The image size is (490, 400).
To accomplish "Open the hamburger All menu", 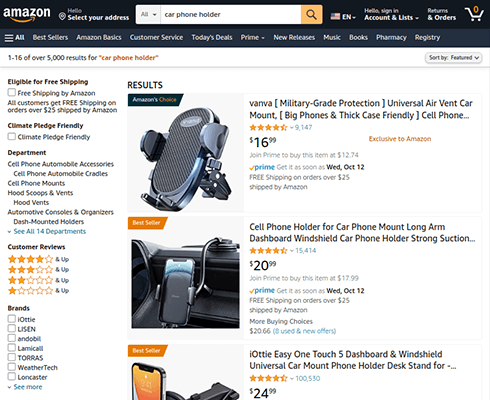I will tap(14, 38).
